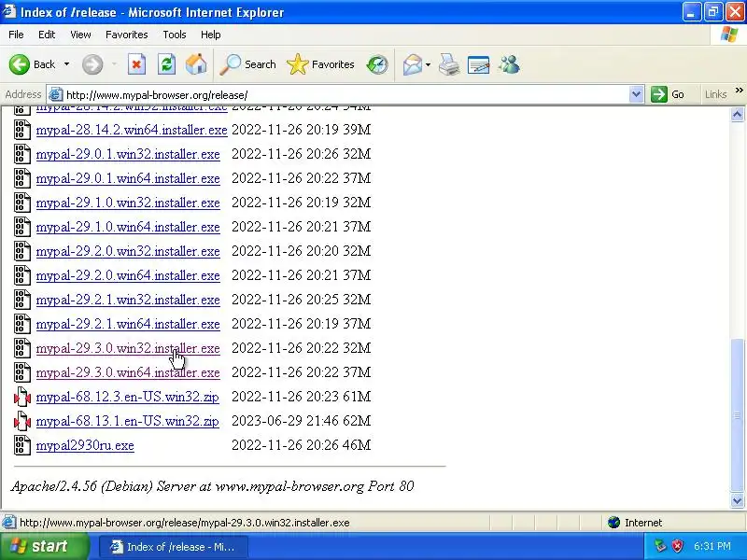Open link mypal-29.3.0.win32.installer.exe
The width and height of the screenshot is (747, 560).
pyautogui.click(x=128, y=348)
